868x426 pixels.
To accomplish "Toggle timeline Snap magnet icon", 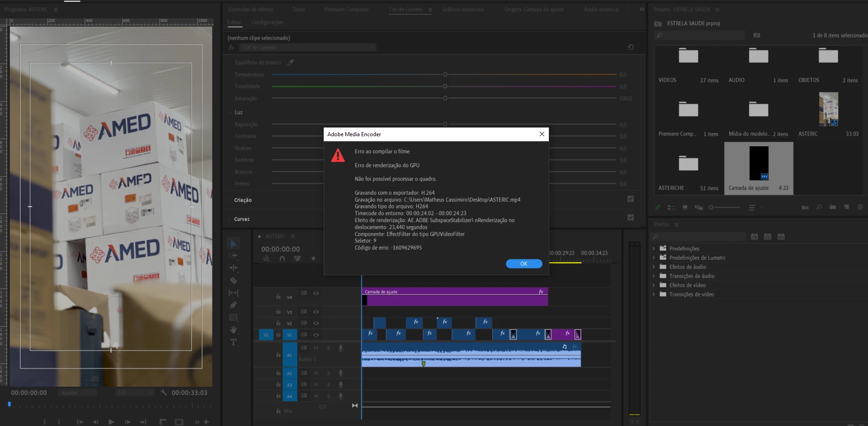I will point(282,259).
